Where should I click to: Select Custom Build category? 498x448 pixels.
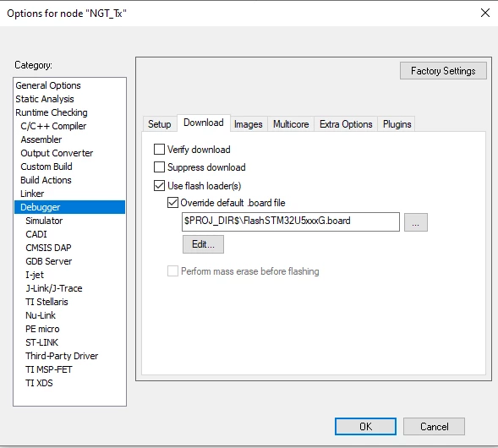(x=69, y=167)
